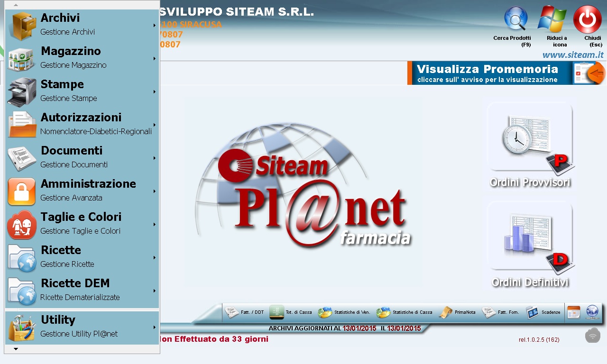Viewport: 607px width, 364px height.
Task: Open Cerca Prodotti magnifier icon
Action: tap(516, 19)
